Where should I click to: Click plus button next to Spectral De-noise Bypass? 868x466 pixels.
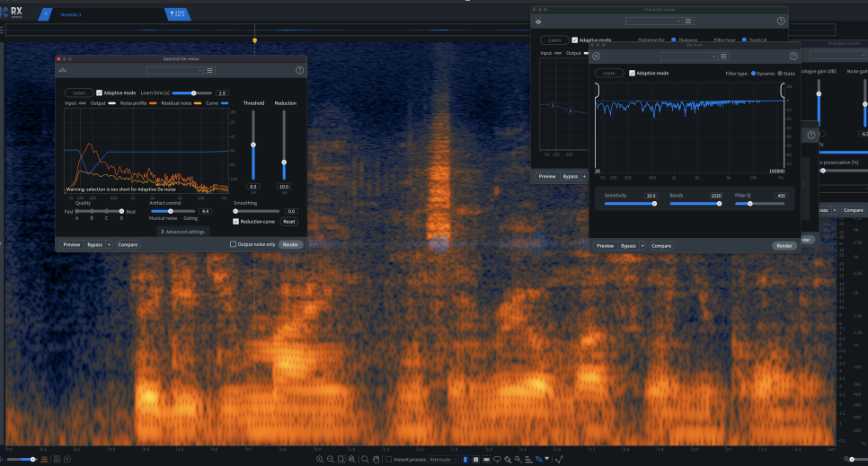(x=109, y=244)
